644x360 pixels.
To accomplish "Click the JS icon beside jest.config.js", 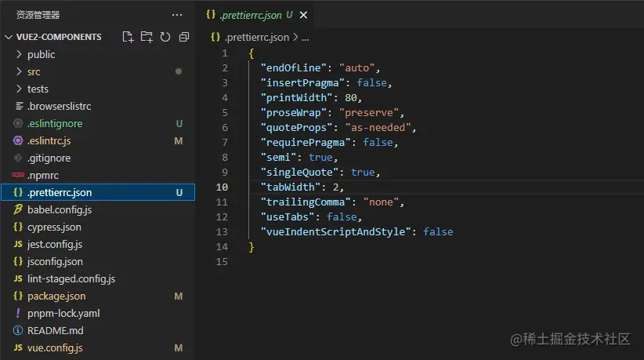I will click(x=18, y=244).
